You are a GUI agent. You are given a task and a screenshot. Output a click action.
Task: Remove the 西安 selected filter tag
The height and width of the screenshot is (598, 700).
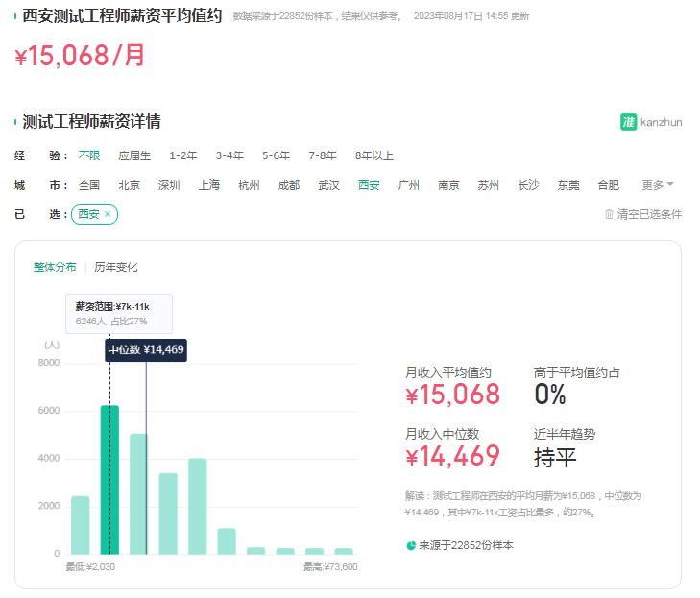click(108, 214)
